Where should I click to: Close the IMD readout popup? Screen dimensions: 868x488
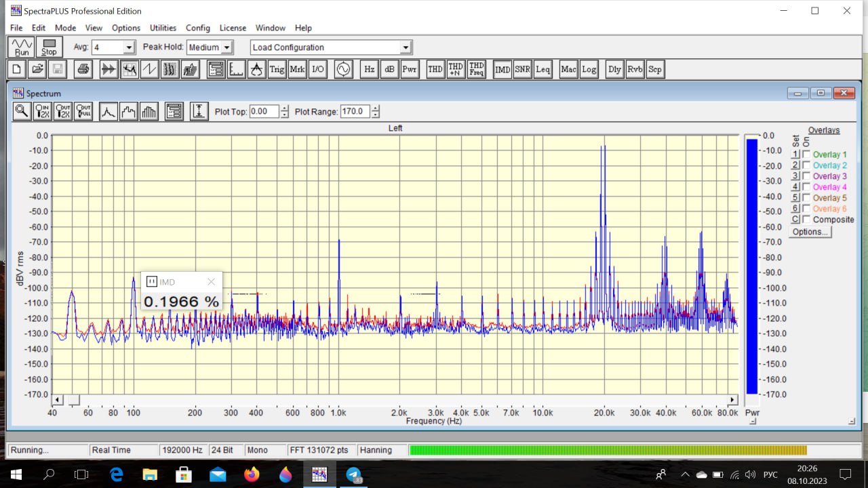(211, 282)
